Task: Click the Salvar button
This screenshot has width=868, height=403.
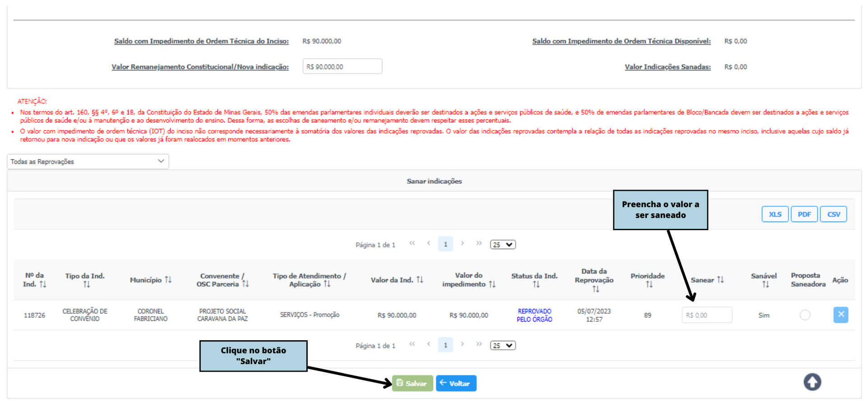Action: point(413,383)
